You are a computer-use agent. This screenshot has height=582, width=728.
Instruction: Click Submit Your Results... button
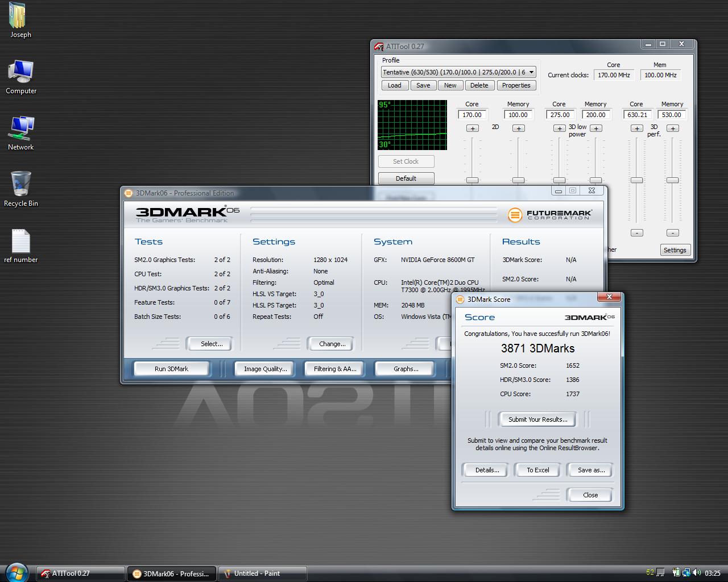click(537, 419)
